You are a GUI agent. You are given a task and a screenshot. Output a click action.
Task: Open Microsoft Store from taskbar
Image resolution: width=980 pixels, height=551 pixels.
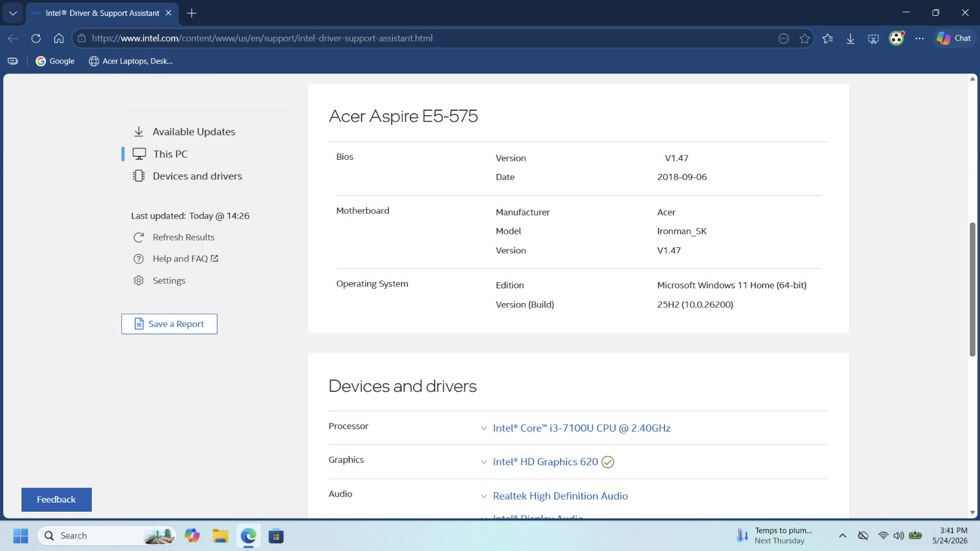click(276, 536)
